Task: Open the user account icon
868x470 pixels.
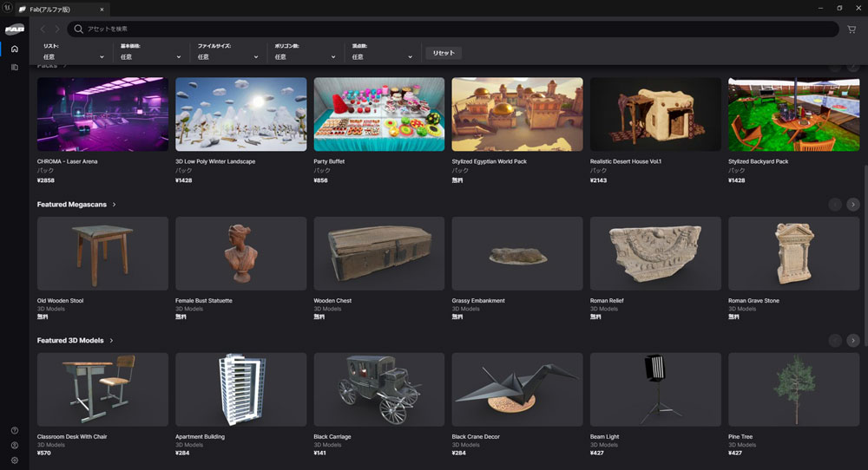Action: pyautogui.click(x=15, y=445)
